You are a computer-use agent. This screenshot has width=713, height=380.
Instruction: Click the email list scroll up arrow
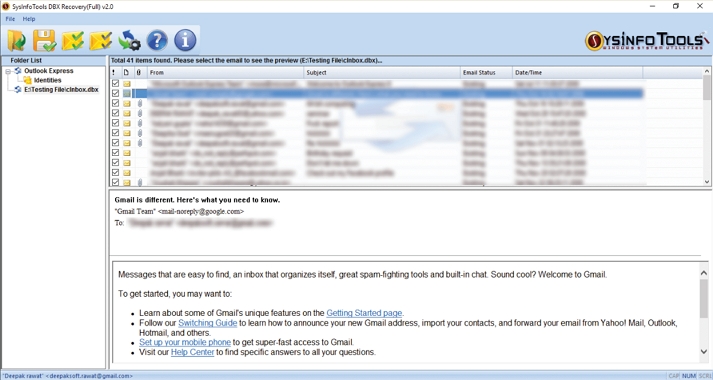(x=707, y=71)
